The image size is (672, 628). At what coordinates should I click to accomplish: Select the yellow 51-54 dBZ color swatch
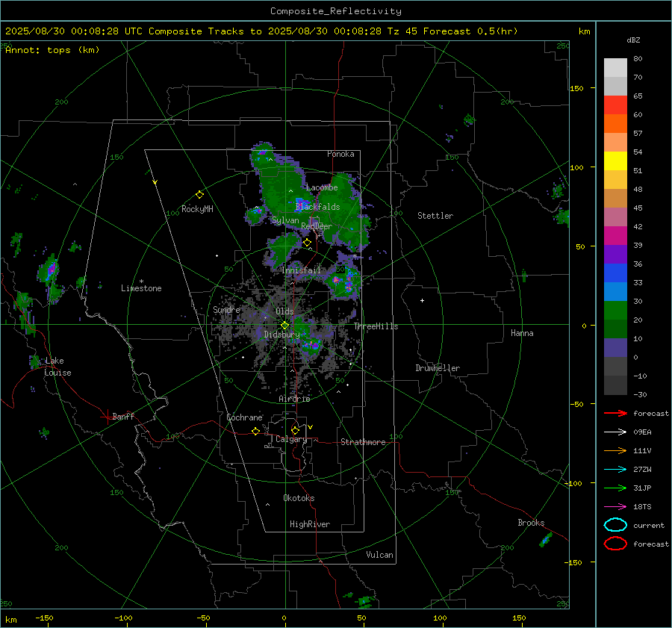(x=615, y=161)
